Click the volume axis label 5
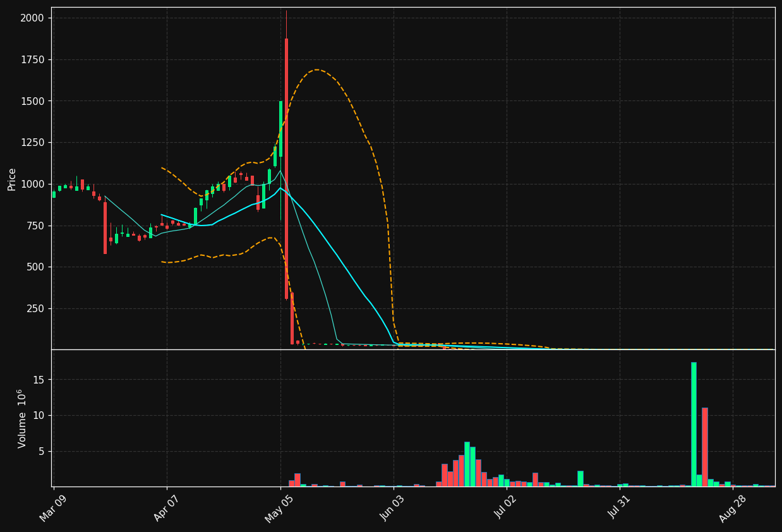 coord(40,451)
